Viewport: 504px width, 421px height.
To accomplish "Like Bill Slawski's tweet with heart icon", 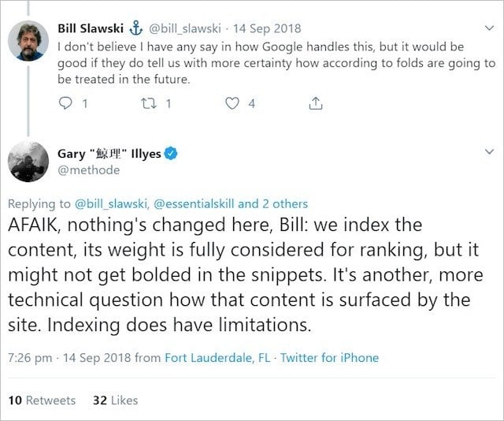I will click(232, 103).
